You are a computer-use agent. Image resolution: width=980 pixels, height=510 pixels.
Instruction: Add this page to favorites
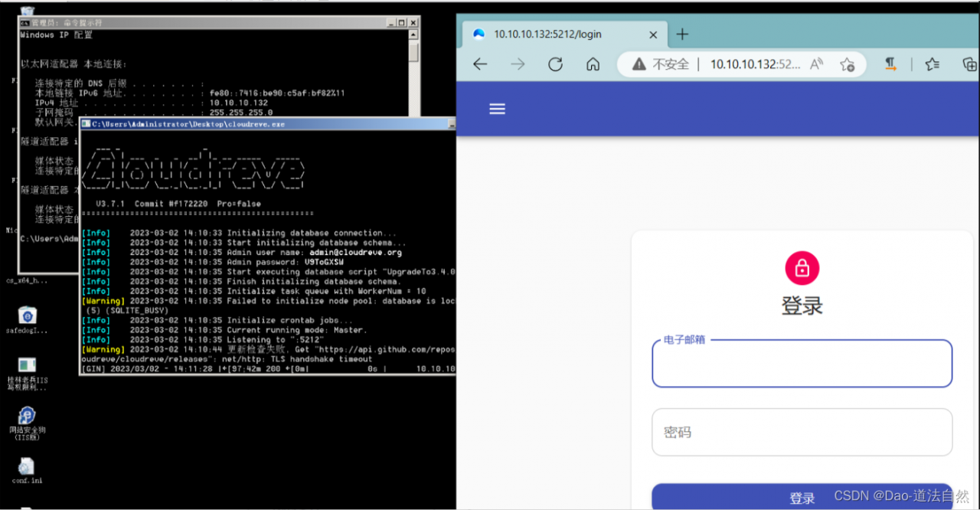[847, 64]
